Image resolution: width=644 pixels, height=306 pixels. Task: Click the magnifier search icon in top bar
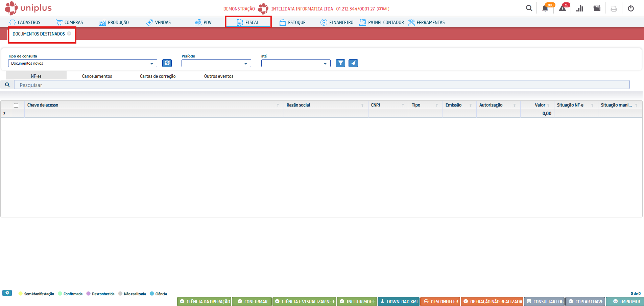point(529,8)
